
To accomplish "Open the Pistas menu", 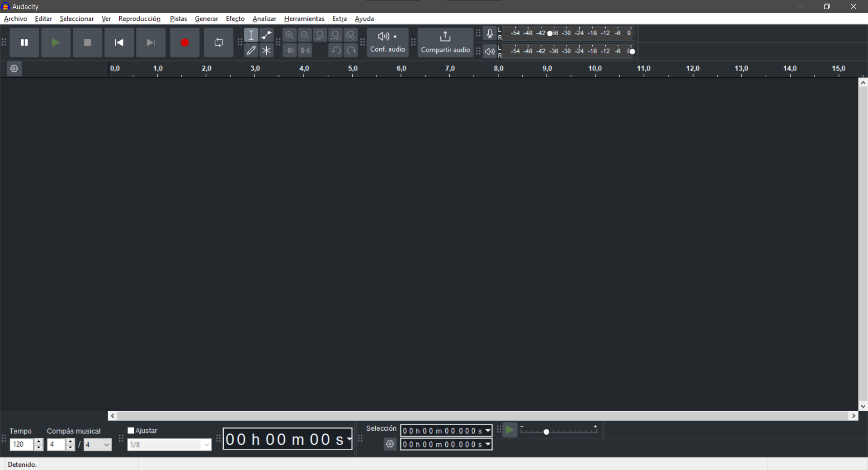I will 179,19.
